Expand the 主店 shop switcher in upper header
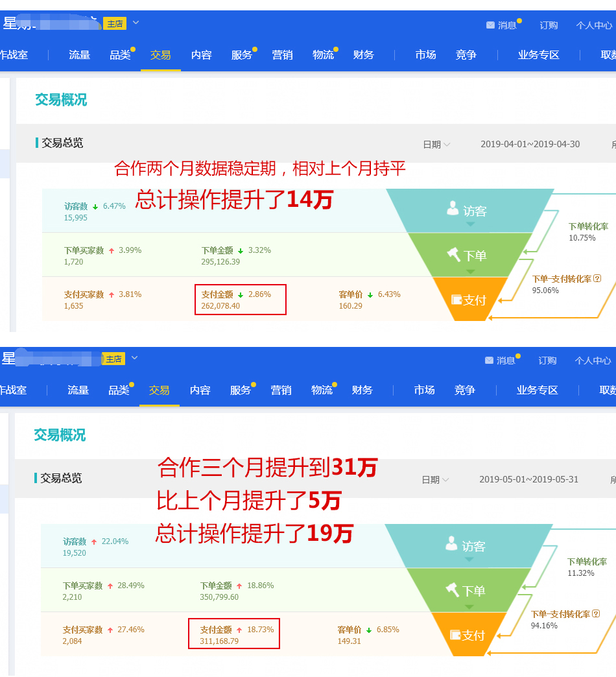This screenshot has height=677, width=616. 136,23
